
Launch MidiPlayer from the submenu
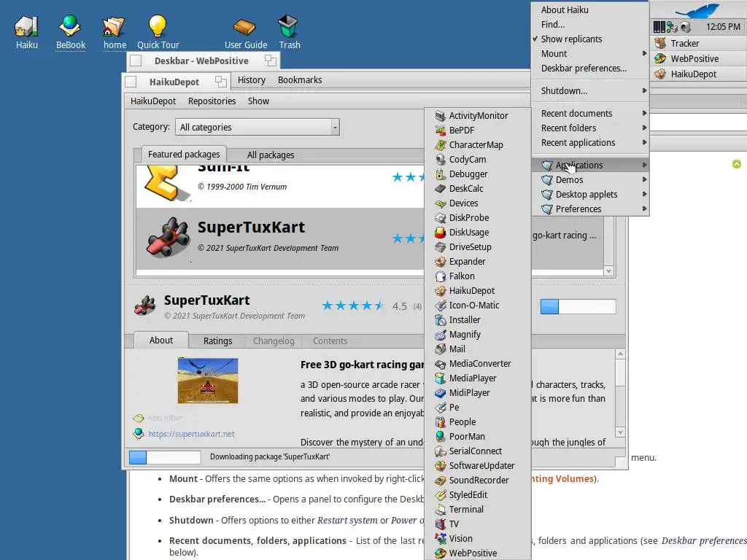click(477, 393)
